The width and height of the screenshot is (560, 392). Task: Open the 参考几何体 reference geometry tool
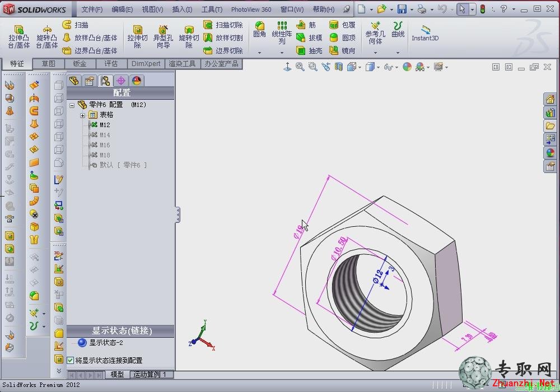tap(375, 33)
